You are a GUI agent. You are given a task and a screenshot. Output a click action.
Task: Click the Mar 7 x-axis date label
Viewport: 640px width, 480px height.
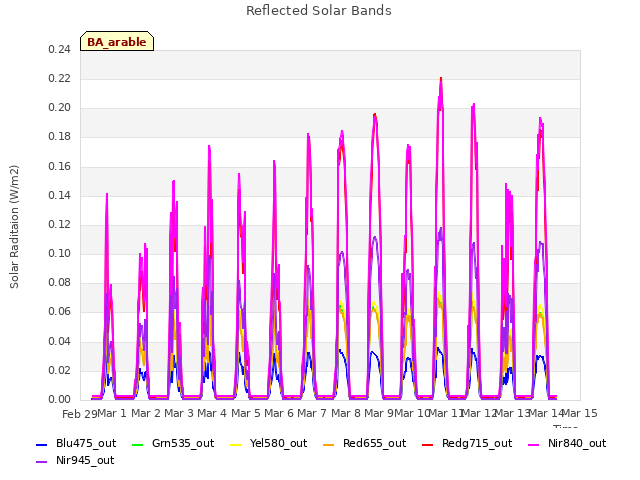[x=312, y=413]
